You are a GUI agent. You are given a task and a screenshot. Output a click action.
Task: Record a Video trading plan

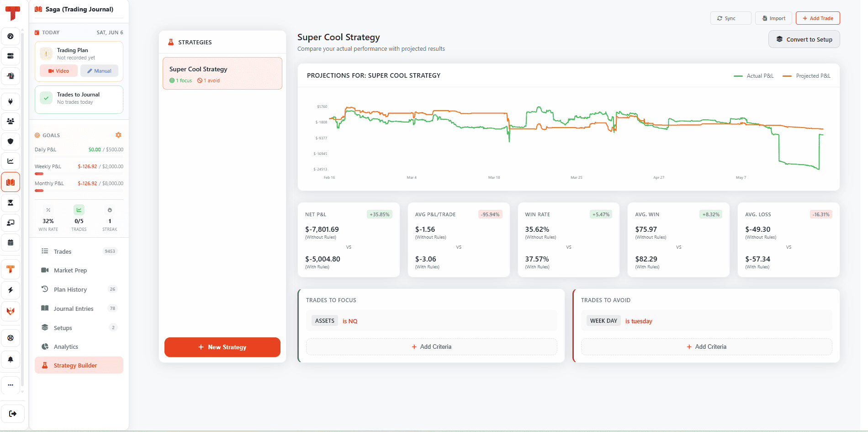pos(58,71)
